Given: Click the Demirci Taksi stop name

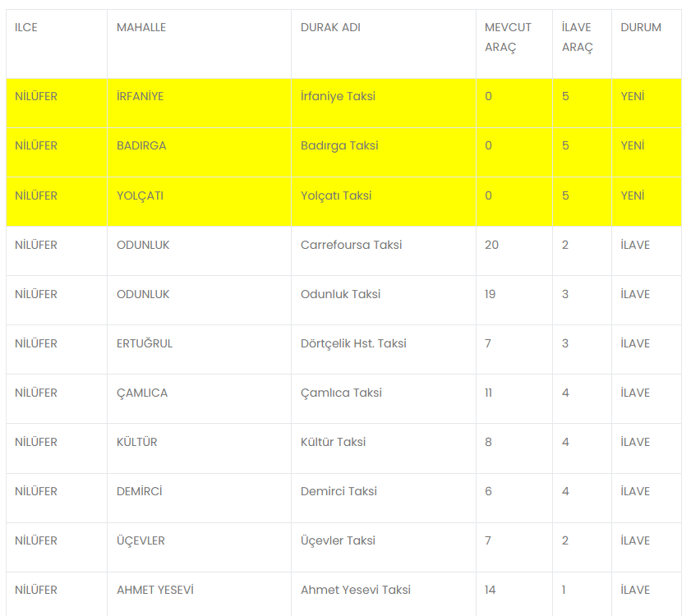Looking at the screenshot, I should coord(339,491).
